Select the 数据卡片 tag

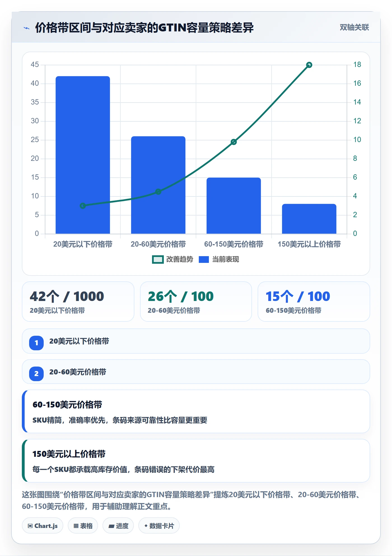[159, 526]
